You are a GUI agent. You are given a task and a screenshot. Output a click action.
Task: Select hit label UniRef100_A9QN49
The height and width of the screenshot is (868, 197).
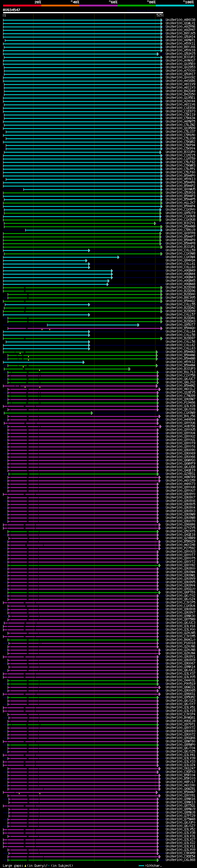tap(180, 271)
